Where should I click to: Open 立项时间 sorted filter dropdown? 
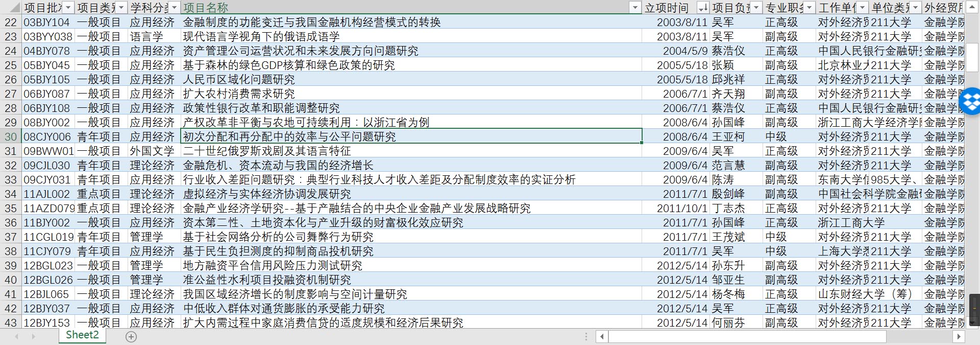pyautogui.click(x=703, y=7)
